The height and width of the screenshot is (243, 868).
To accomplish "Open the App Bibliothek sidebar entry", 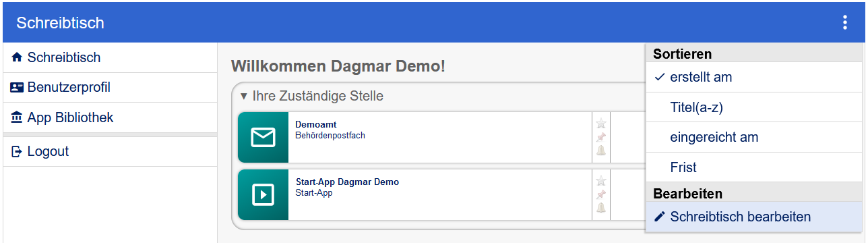I will pyautogui.click(x=111, y=117).
